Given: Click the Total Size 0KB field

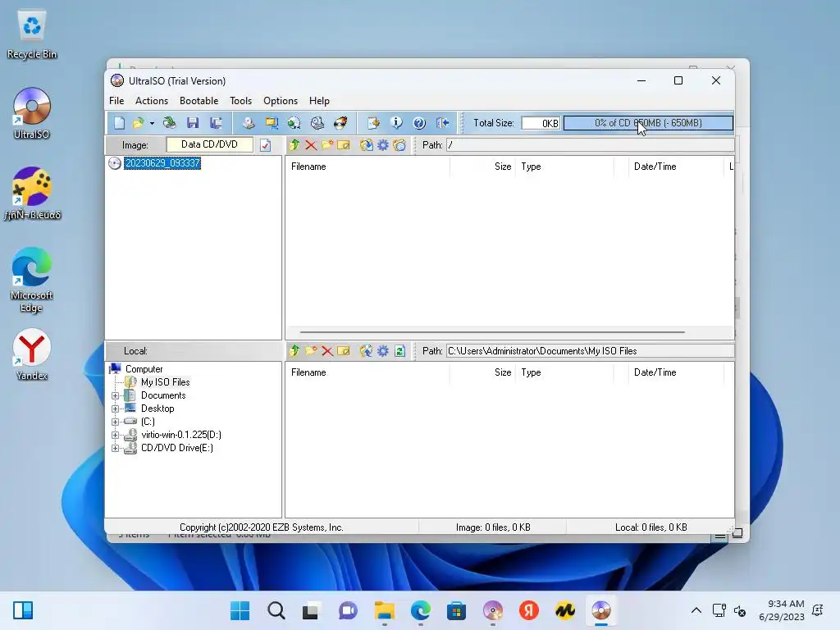Looking at the screenshot, I should (x=541, y=123).
